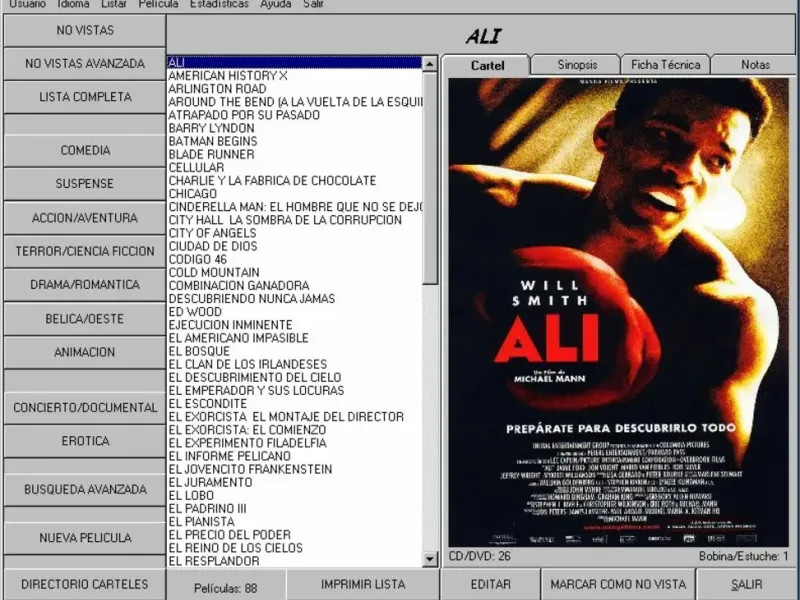The width and height of the screenshot is (800, 600).
Task: Select EL JURAMENTO in list
Action: [x=294, y=483]
